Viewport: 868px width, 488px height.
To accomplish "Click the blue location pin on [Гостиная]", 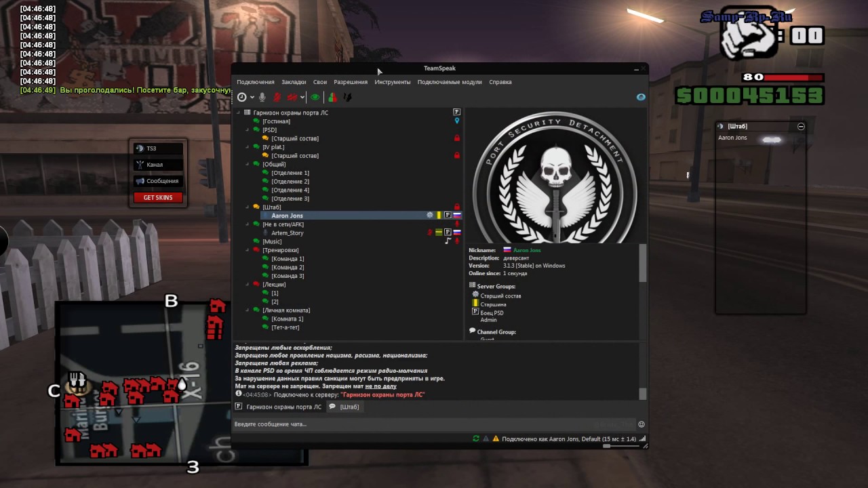I will coord(457,121).
